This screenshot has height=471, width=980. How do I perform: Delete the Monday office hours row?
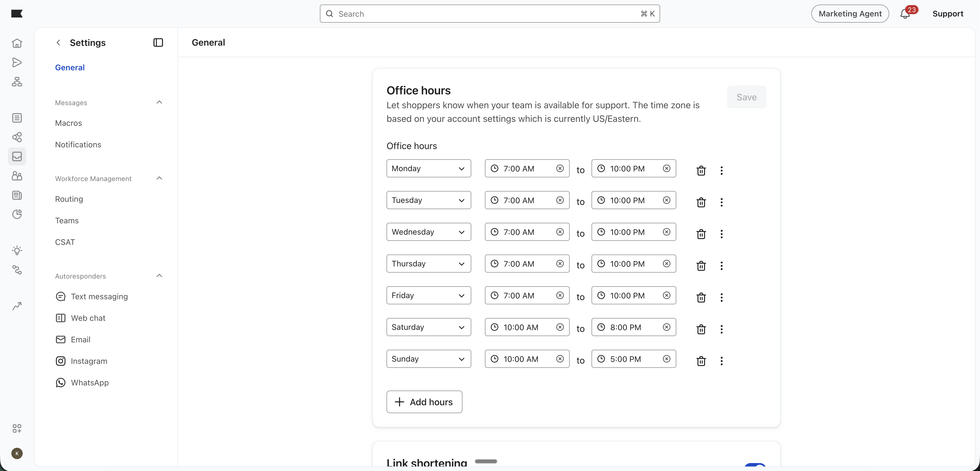pos(701,170)
